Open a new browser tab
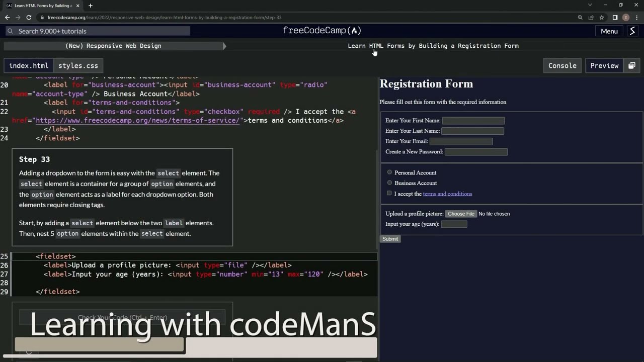This screenshot has width=644, height=362. point(91,6)
